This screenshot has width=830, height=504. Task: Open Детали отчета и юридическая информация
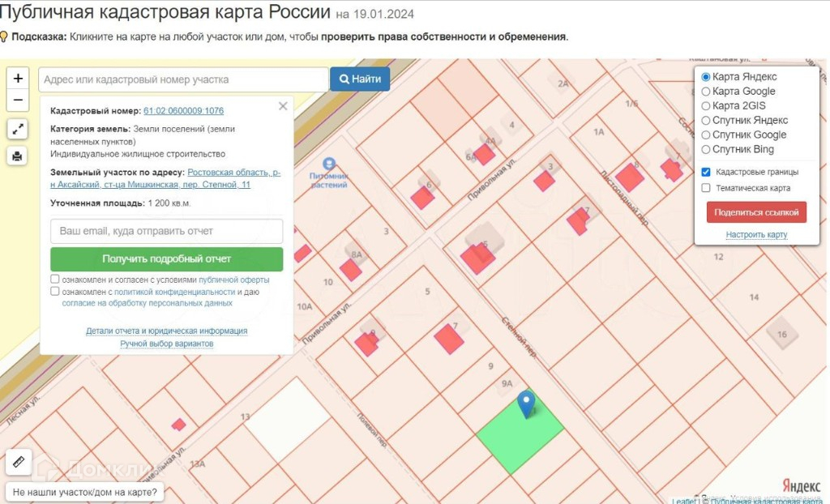167,331
